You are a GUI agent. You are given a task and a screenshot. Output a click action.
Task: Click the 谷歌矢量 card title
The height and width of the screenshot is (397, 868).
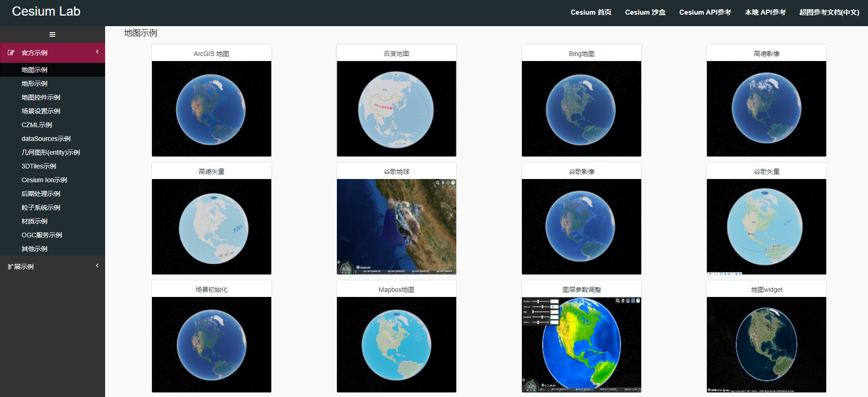pos(767,172)
